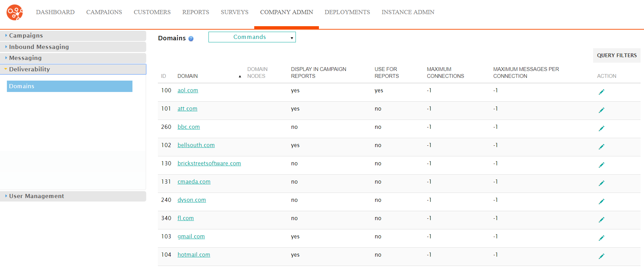The image size is (644, 268).
Task: Edit the bellsouth.com row pencil icon
Action: click(601, 147)
